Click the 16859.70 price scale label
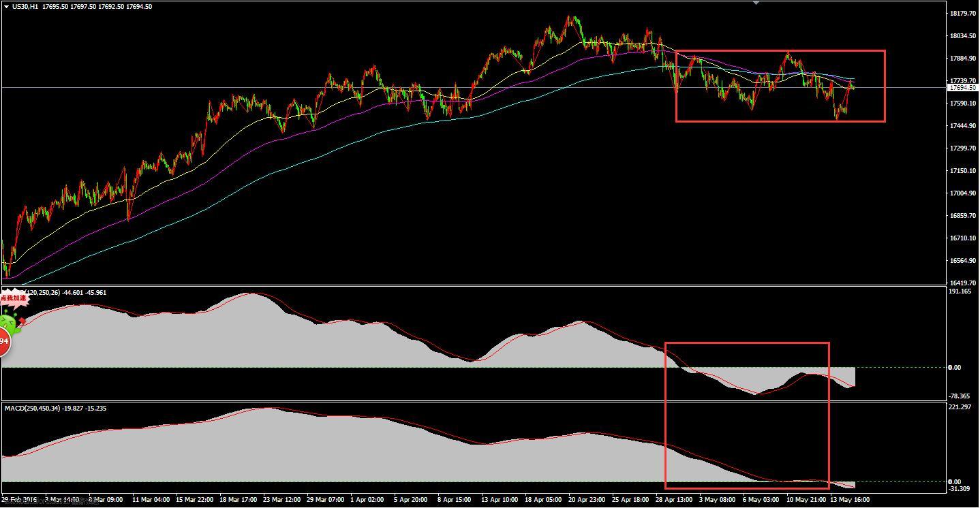This screenshot has height=508, width=980. pos(962,216)
